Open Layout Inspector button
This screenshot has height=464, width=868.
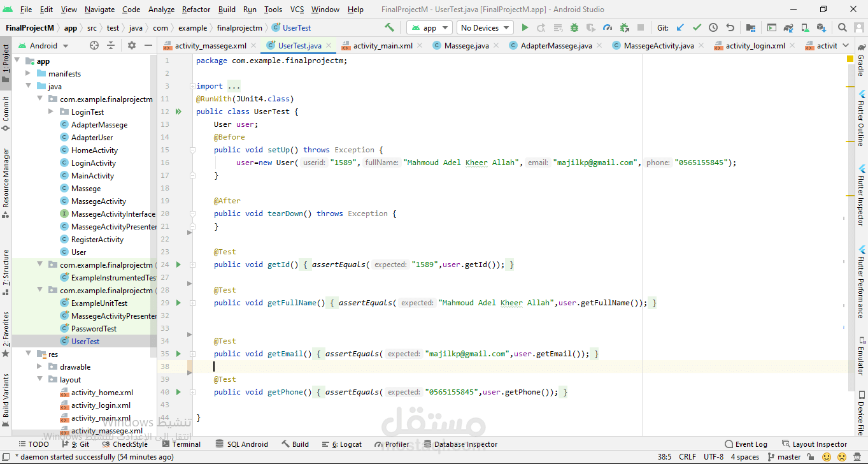click(x=814, y=444)
